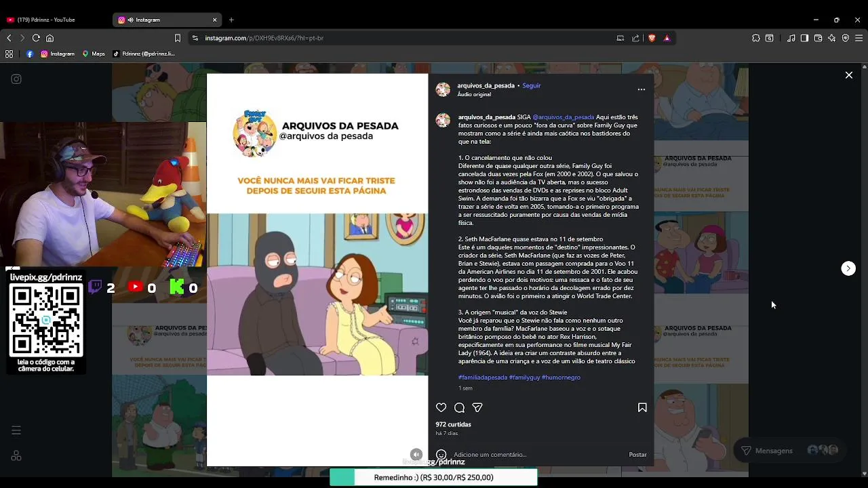868x488 pixels.
Task: Open the #humornegro hashtag
Action: [561, 378]
